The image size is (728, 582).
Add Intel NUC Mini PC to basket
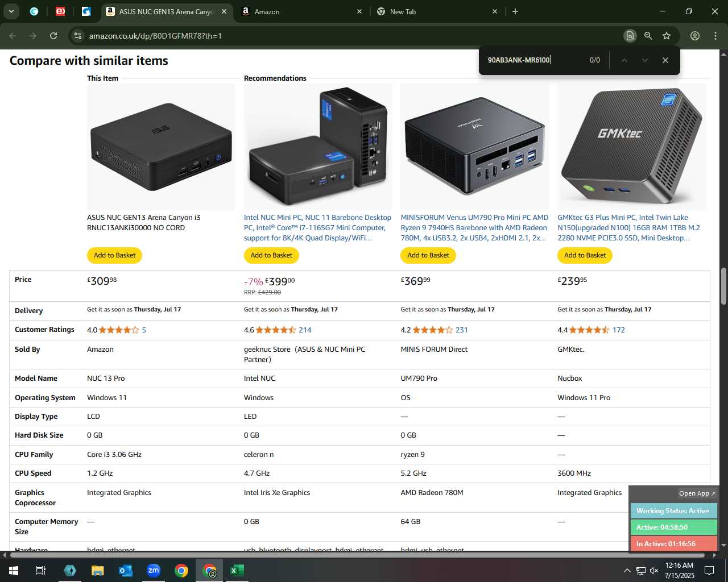tap(271, 255)
